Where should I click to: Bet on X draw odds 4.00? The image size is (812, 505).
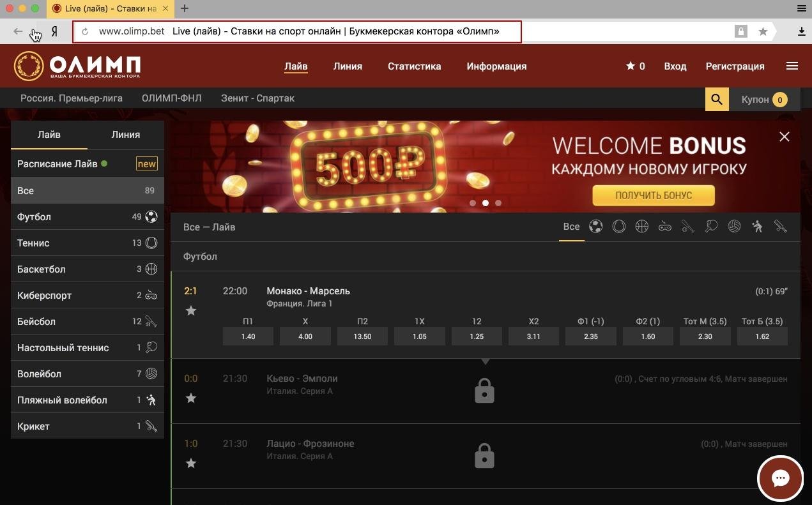tap(305, 336)
